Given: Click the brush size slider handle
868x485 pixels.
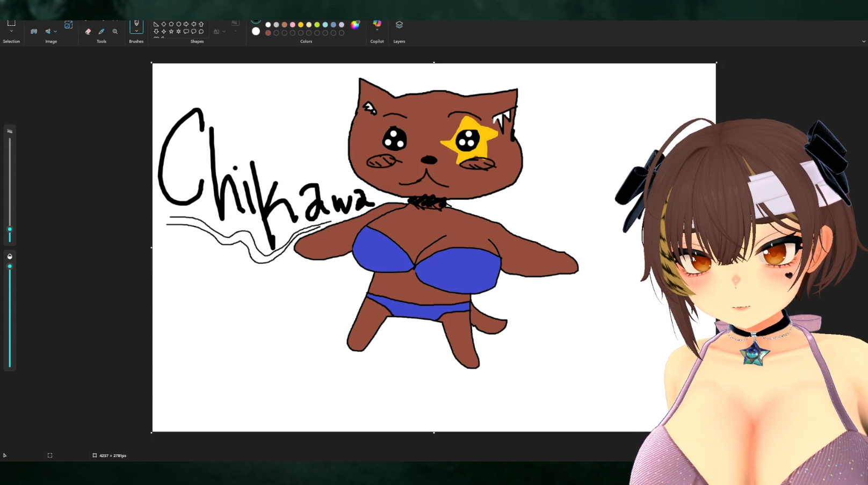Looking at the screenshot, I should [x=10, y=229].
